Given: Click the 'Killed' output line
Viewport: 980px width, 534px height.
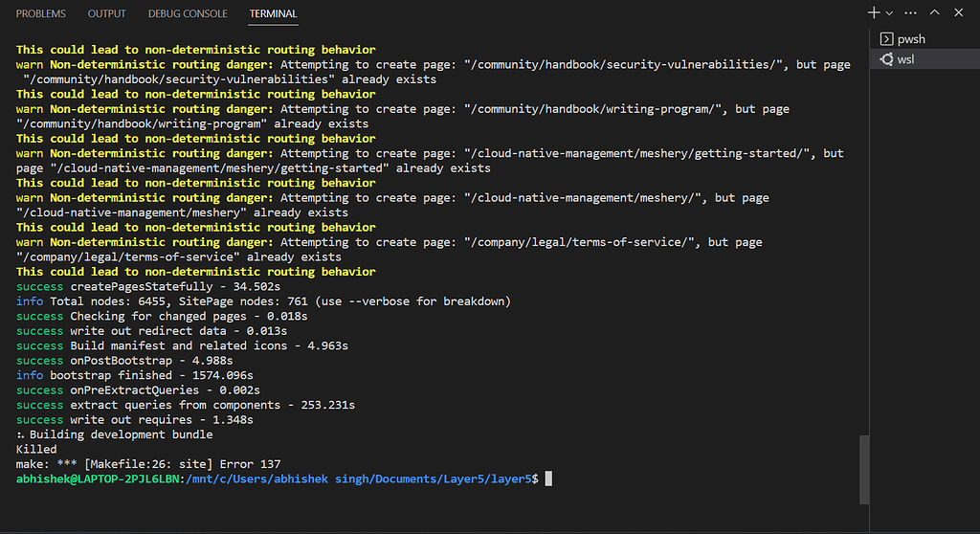Looking at the screenshot, I should [x=36, y=450].
